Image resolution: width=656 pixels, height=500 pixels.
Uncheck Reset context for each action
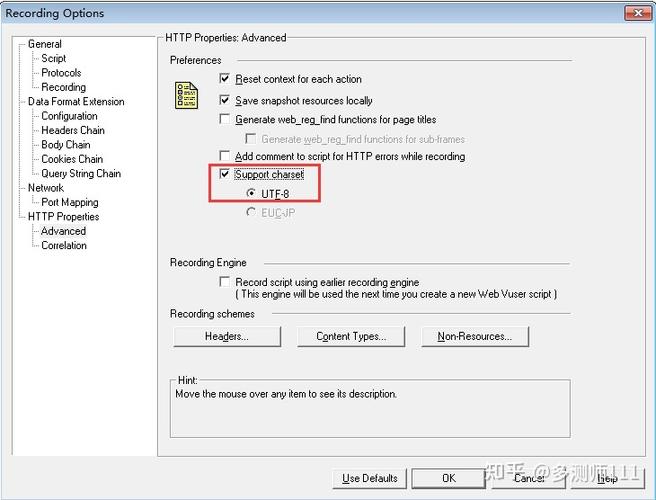tap(225, 79)
